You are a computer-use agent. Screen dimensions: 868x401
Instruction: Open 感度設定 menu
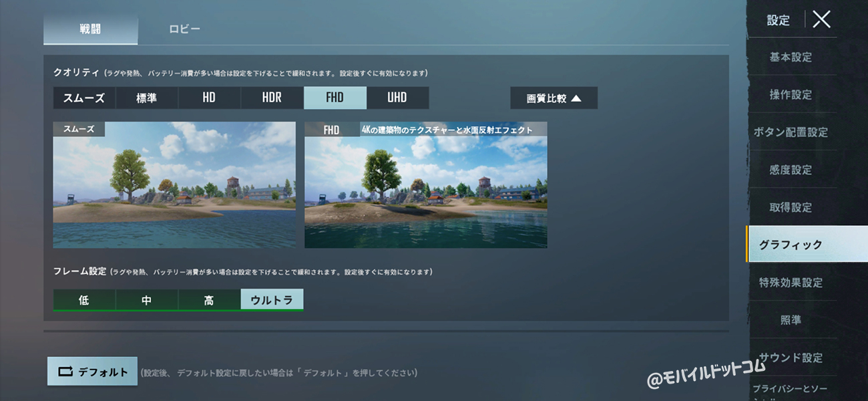[791, 170]
